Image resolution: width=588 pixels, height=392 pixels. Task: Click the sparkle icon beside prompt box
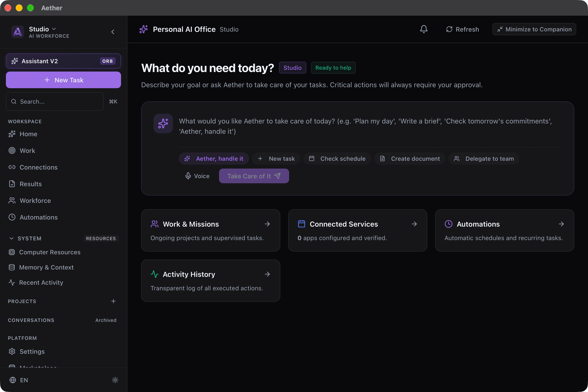pyautogui.click(x=163, y=123)
